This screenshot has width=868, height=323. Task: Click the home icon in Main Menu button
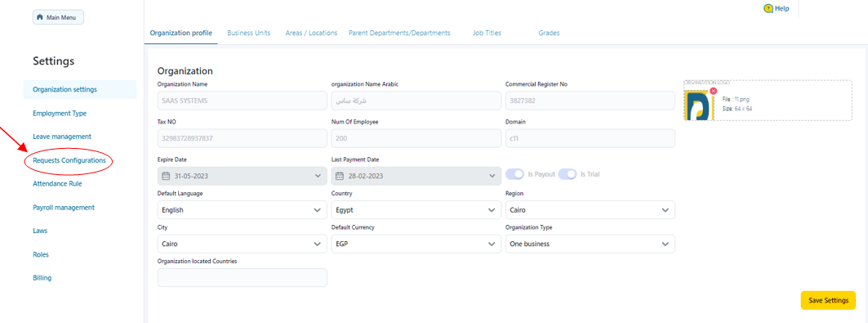pos(39,17)
